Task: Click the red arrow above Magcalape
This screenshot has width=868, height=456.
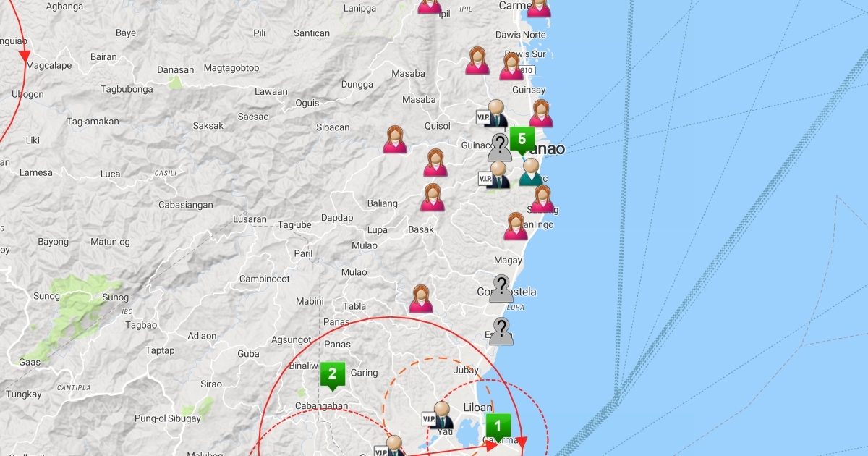Action: [x=25, y=56]
